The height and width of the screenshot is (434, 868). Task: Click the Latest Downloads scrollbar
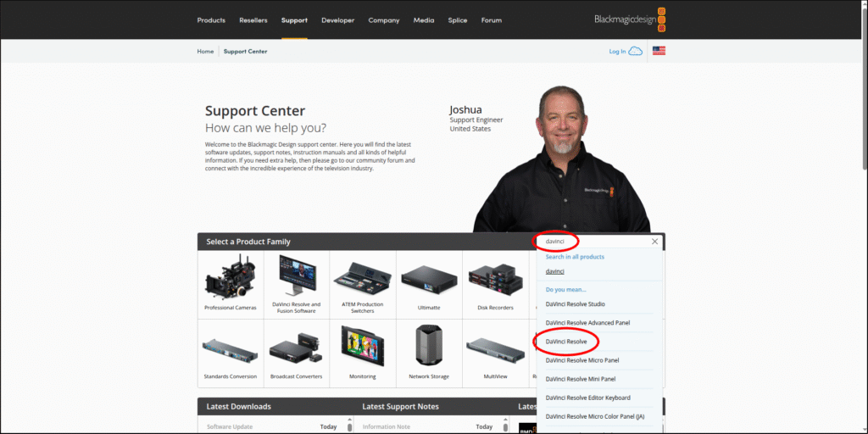[350, 427]
